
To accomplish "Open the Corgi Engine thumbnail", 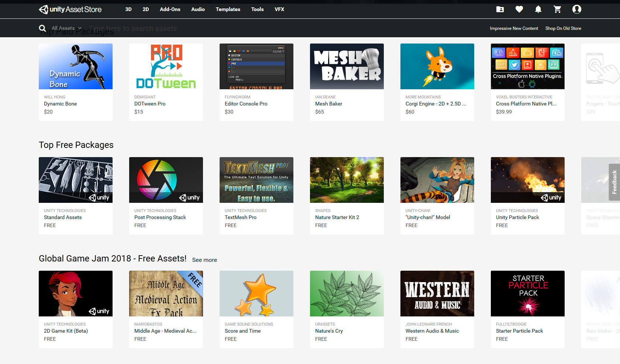I will [x=437, y=66].
